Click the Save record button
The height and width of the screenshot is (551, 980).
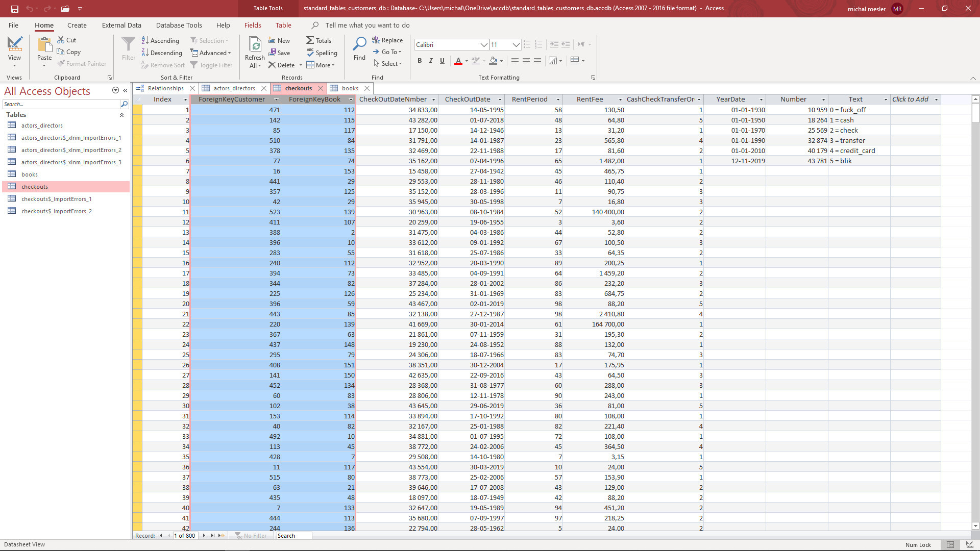coord(279,53)
